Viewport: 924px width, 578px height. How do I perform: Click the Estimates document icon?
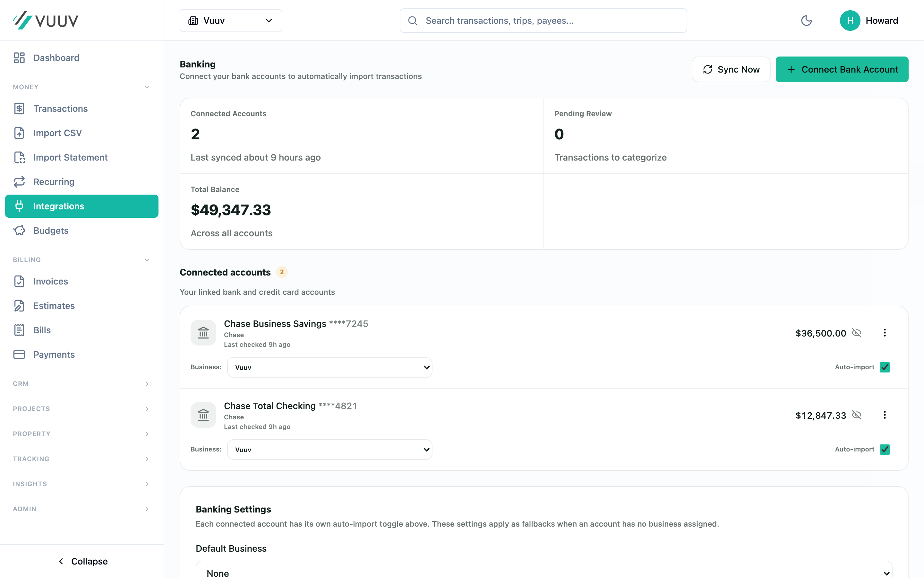[x=19, y=306]
